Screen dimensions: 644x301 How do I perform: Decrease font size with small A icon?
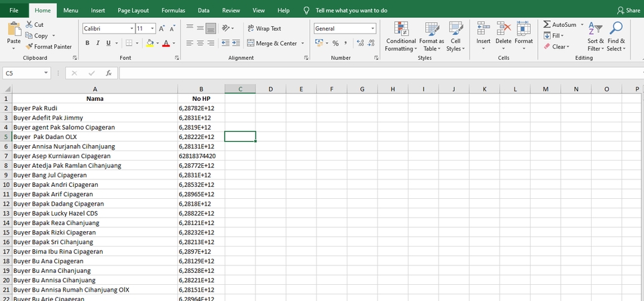[x=172, y=28]
